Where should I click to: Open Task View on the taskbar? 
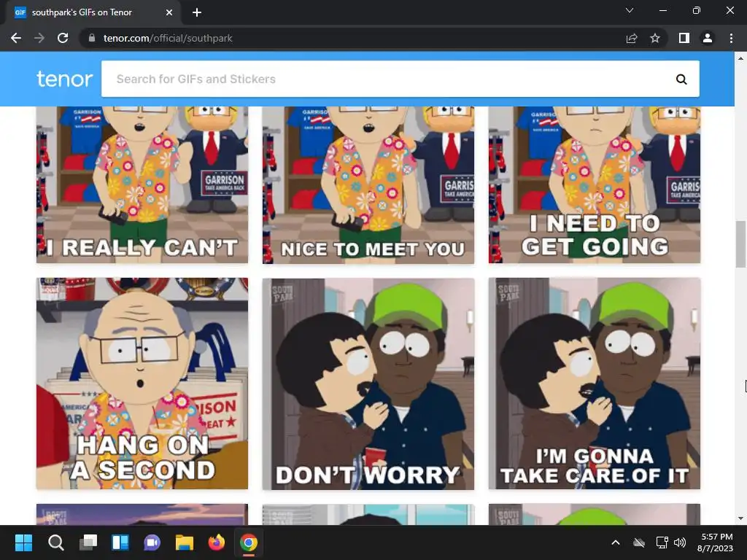coord(88,542)
